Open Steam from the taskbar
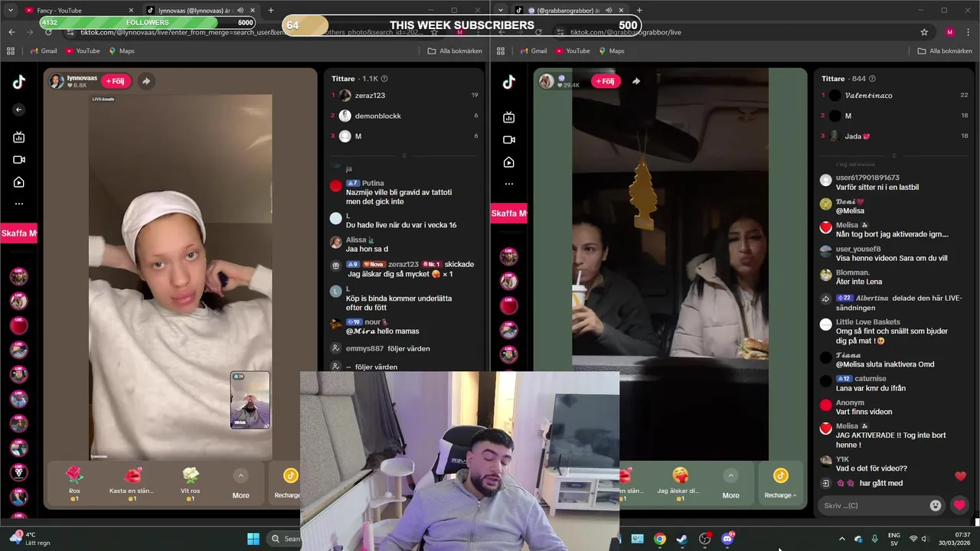This screenshot has height=551, width=980. (681, 539)
